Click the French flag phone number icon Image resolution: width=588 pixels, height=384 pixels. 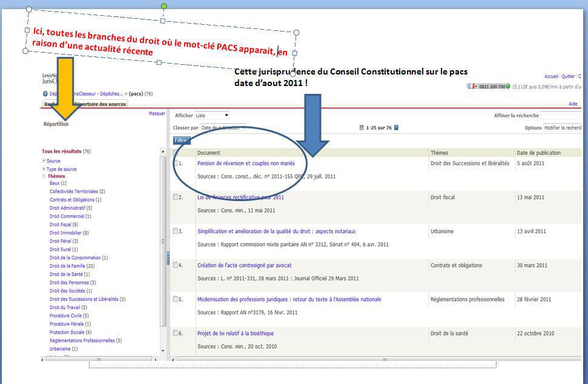pos(472,87)
